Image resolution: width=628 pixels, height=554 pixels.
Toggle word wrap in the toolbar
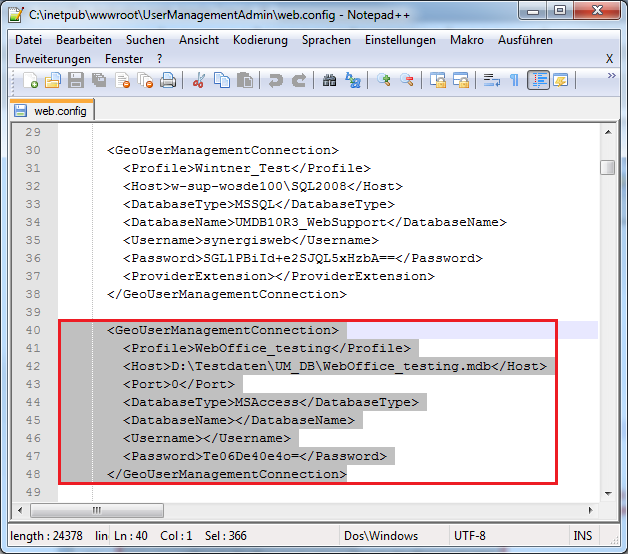pos(491,81)
